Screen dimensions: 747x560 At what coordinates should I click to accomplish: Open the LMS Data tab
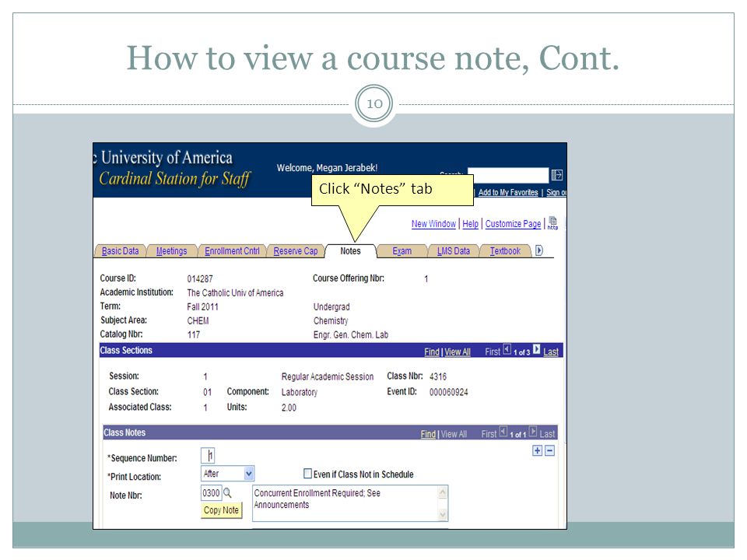(454, 251)
